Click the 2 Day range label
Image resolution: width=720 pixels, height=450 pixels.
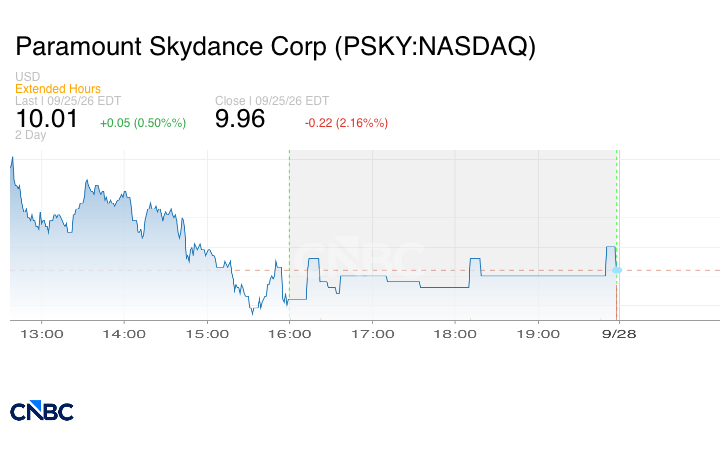pyautogui.click(x=30, y=135)
